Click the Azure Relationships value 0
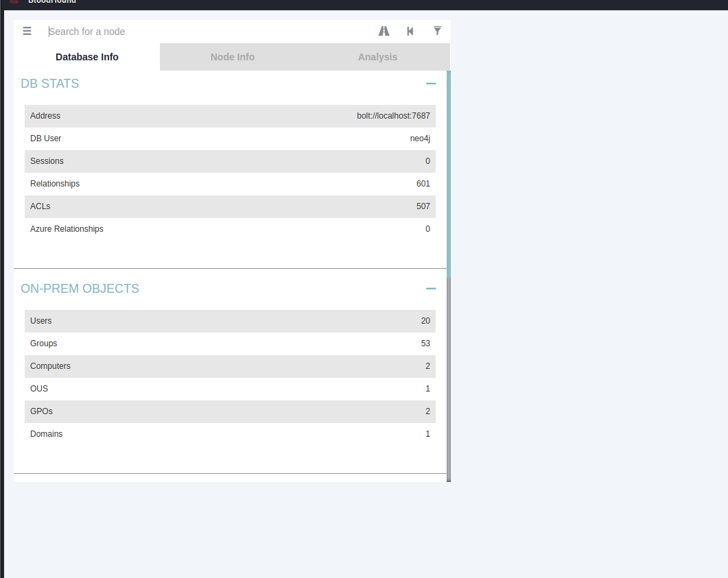This screenshot has height=578, width=728. [427, 229]
